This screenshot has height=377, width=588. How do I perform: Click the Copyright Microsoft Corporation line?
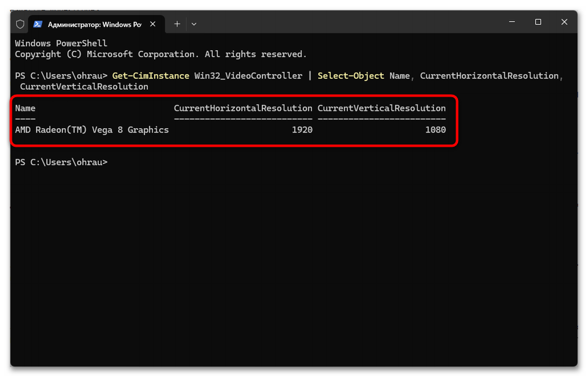161,54
